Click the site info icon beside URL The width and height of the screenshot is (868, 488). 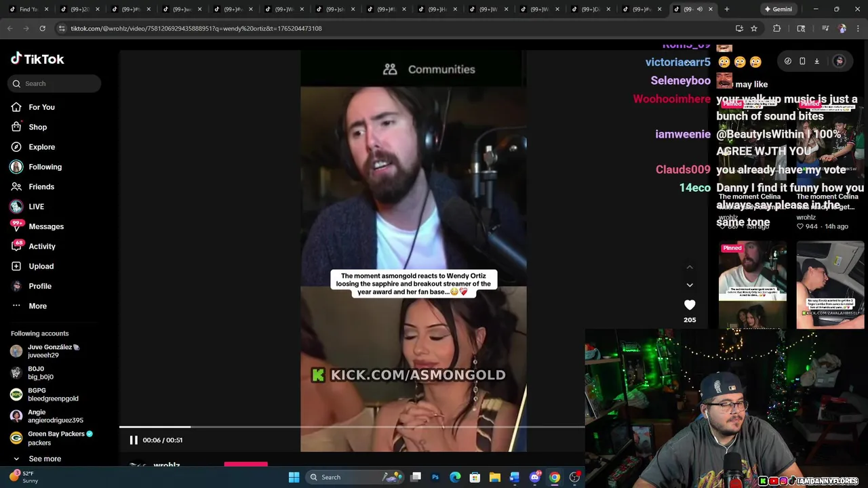(62, 28)
